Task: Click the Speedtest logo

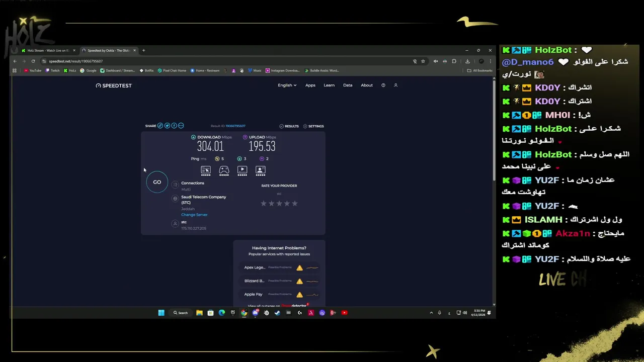Action: [x=114, y=85]
